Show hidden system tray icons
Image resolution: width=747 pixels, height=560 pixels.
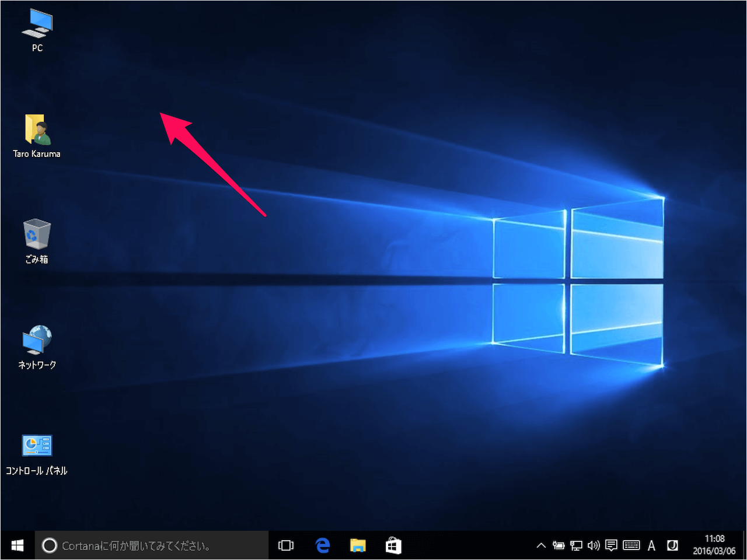coord(541,545)
